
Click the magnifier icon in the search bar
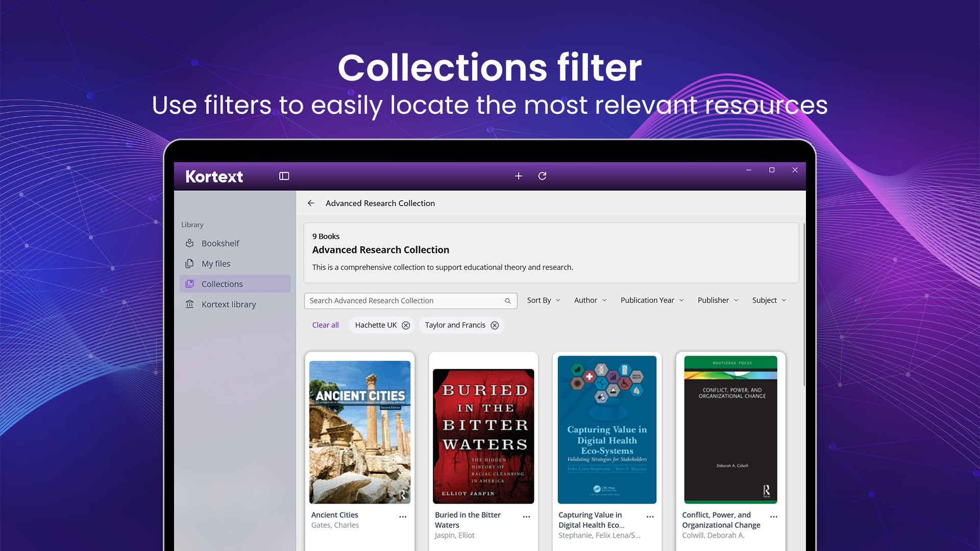click(507, 300)
